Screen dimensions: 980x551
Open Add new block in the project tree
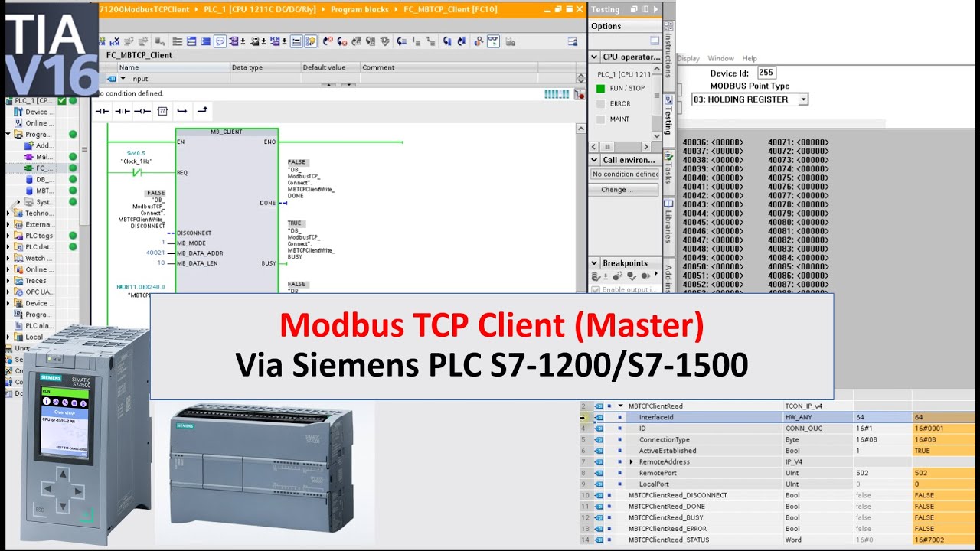point(38,145)
